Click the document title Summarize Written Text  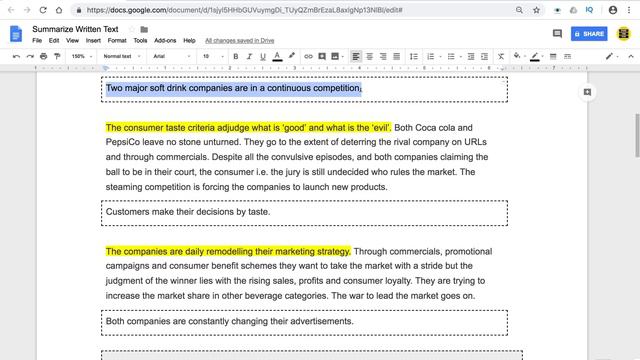(x=75, y=29)
